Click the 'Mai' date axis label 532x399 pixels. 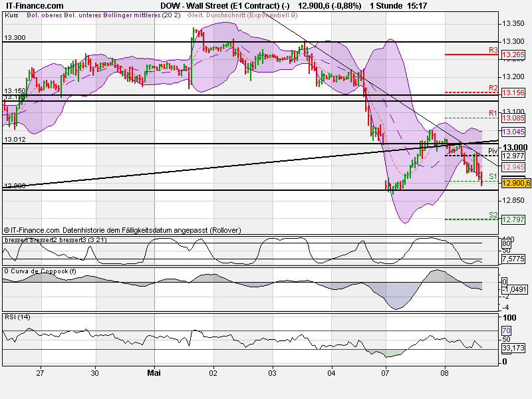(154, 373)
